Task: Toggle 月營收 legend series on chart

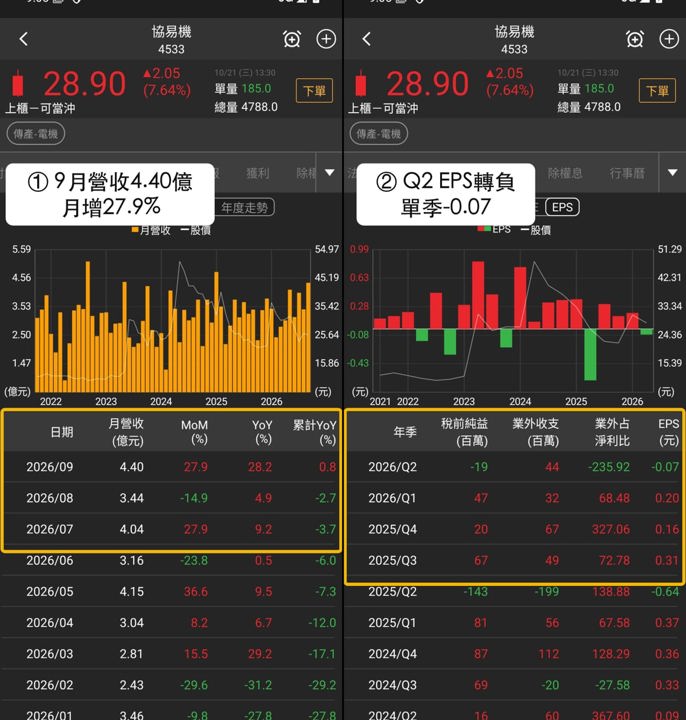Action: coord(151,230)
